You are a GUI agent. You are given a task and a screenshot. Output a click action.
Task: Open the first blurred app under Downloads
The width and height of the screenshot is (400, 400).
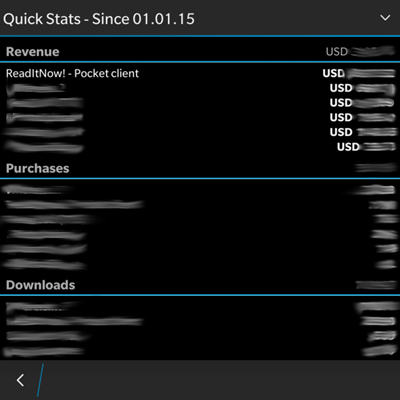pos(43,307)
